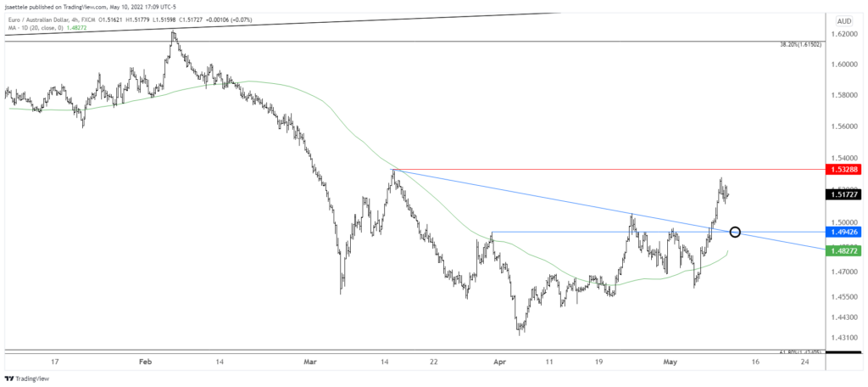Select the black 1.51727 current price label
Screen dimensions: 868x387
(x=842, y=194)
